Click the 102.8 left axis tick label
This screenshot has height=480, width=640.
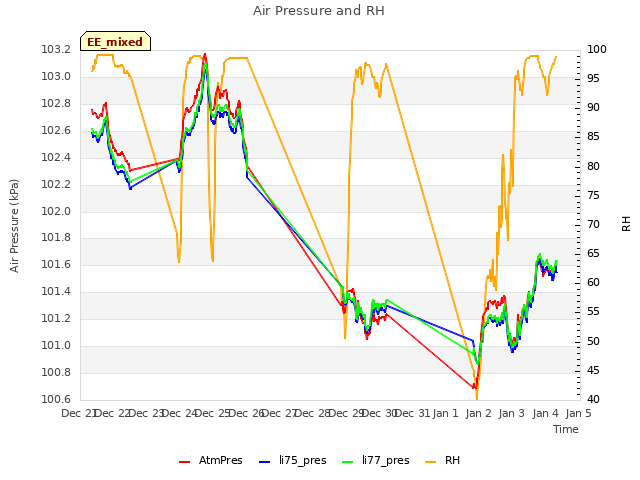56,104
